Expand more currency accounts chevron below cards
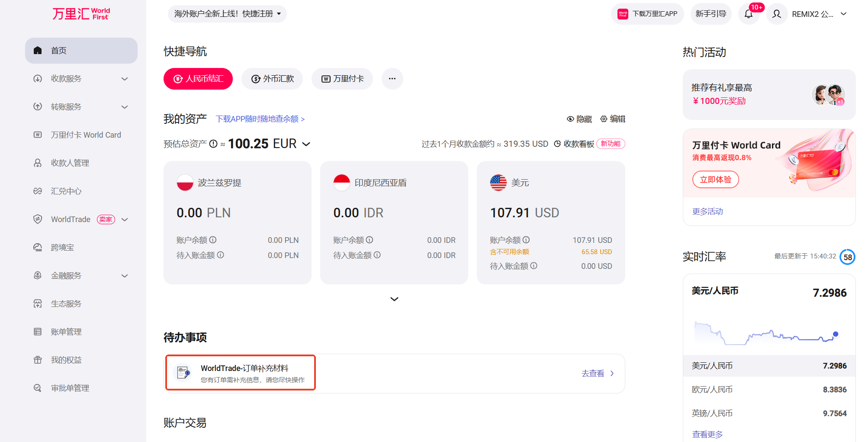 [394, 299]
